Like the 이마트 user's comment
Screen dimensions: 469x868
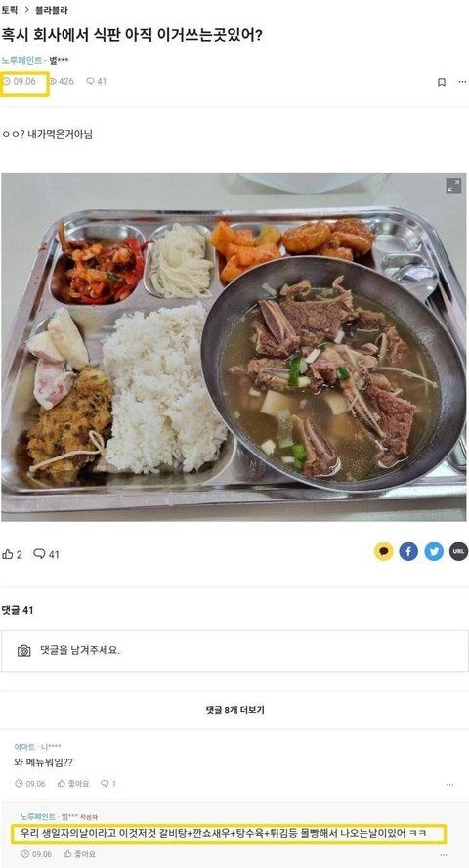point(73,783)
